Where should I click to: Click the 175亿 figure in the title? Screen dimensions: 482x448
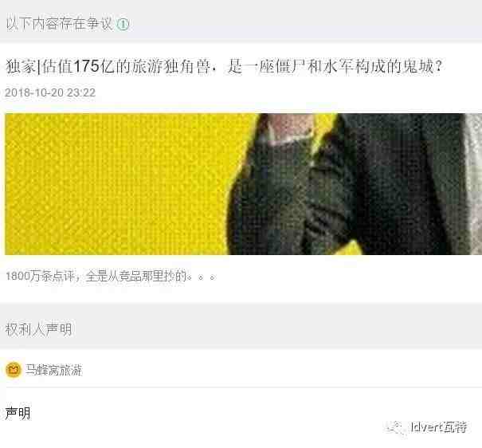(x=94, y=66)
